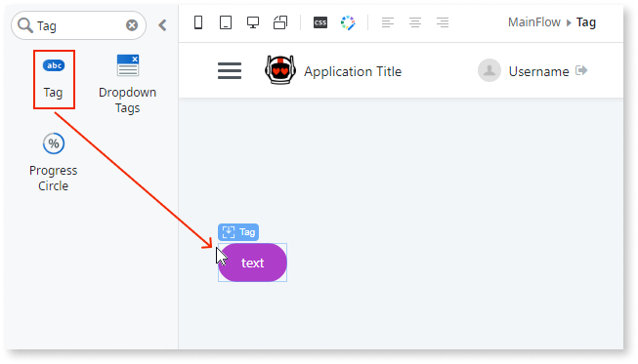This screenshot has height=364, width=638.
Task: Switch to tablet preview
Action: 226,22
